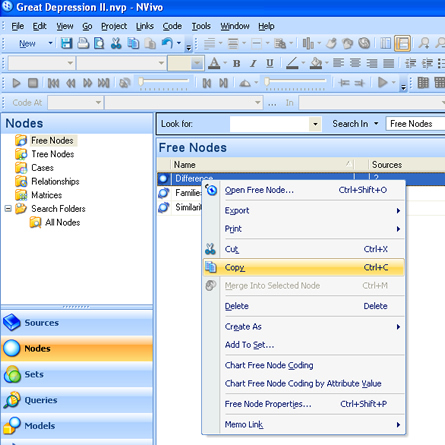Open the Links menu
Viewport: 445px width, 445px height.
coord(145,26)
